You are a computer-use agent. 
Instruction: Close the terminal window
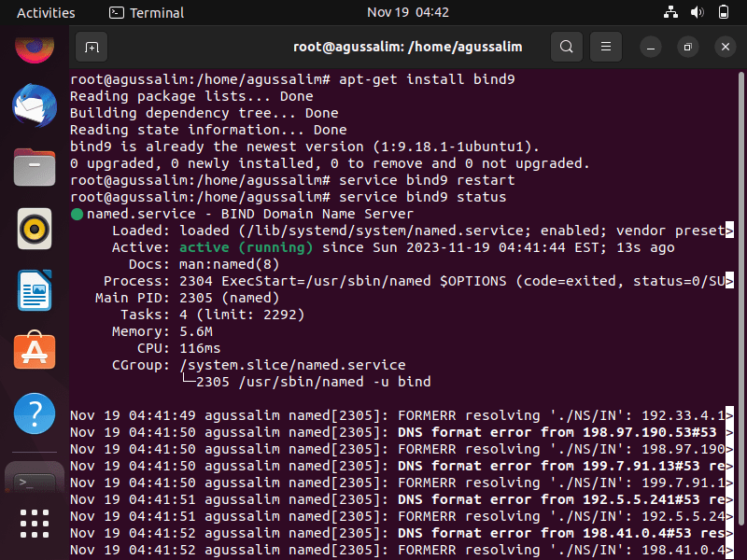(x=726, y=48)
